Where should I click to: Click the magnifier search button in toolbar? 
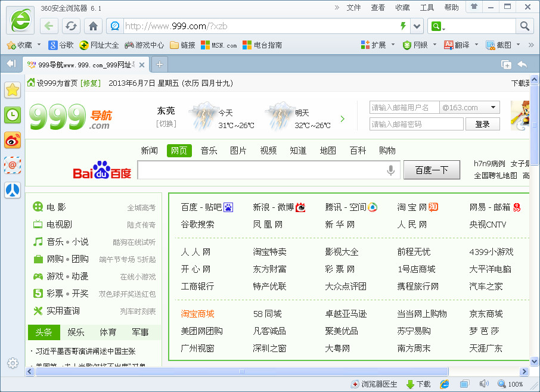point(525,26)
